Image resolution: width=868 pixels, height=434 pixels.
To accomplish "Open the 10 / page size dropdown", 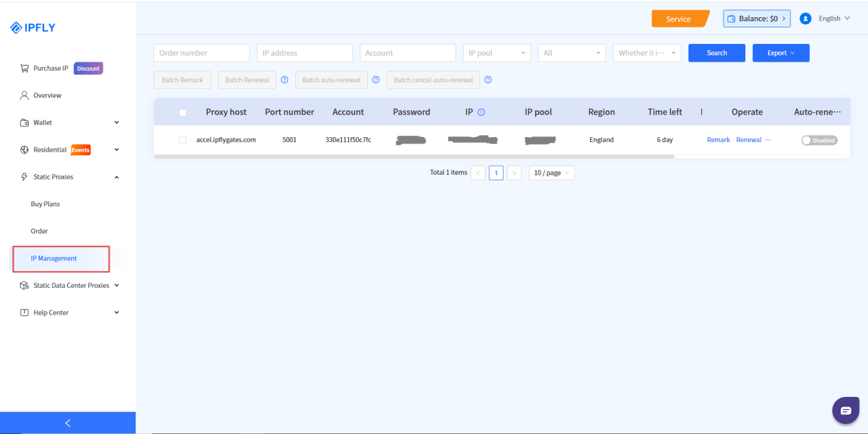I will 551,173.
